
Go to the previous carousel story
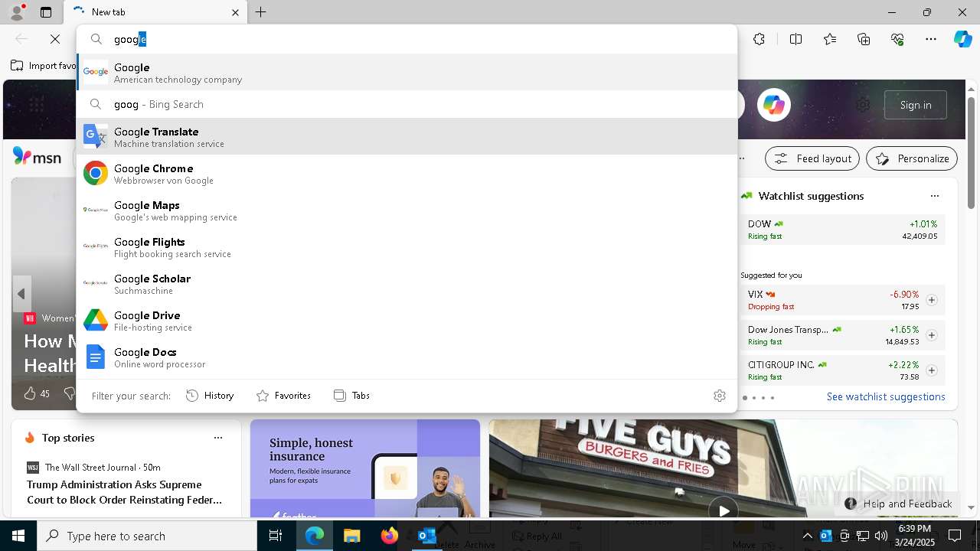pyautogui.click(x=21, y=294)
